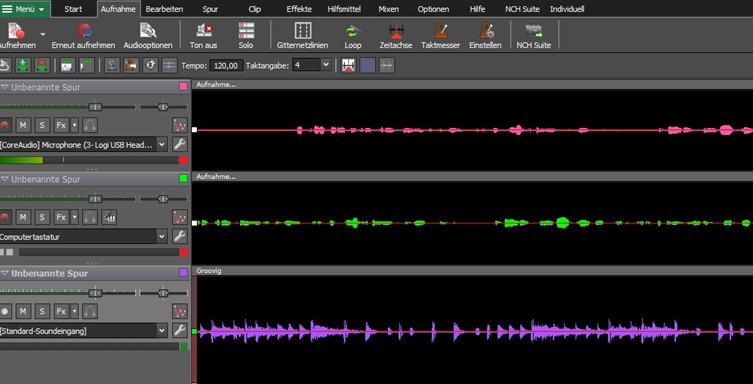This screenshot has height=384, width=753.
Task: Click the Einstellen metronome settings icon
Action: tap(486, 36)
